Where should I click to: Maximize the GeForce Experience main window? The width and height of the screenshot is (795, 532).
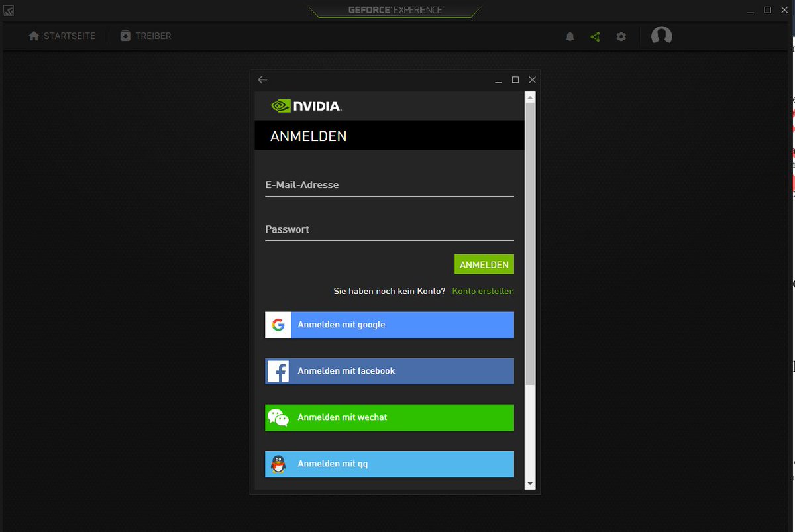(768, 10)
